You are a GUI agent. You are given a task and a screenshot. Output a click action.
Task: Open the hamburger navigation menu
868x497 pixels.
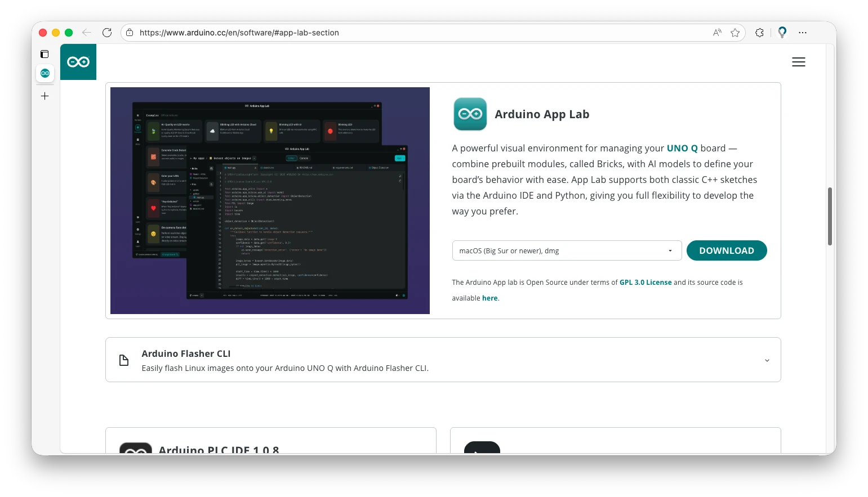click(x=798, y=62)
